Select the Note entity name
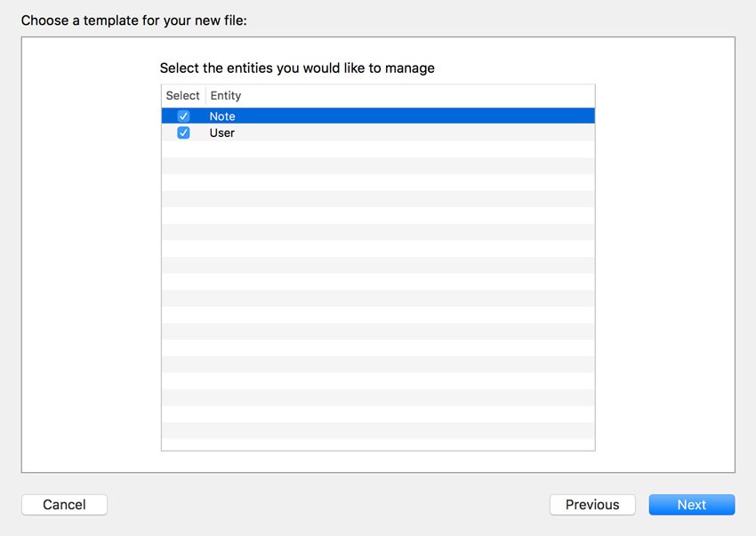This screenshot has height=536, width=756. (222, 116)
